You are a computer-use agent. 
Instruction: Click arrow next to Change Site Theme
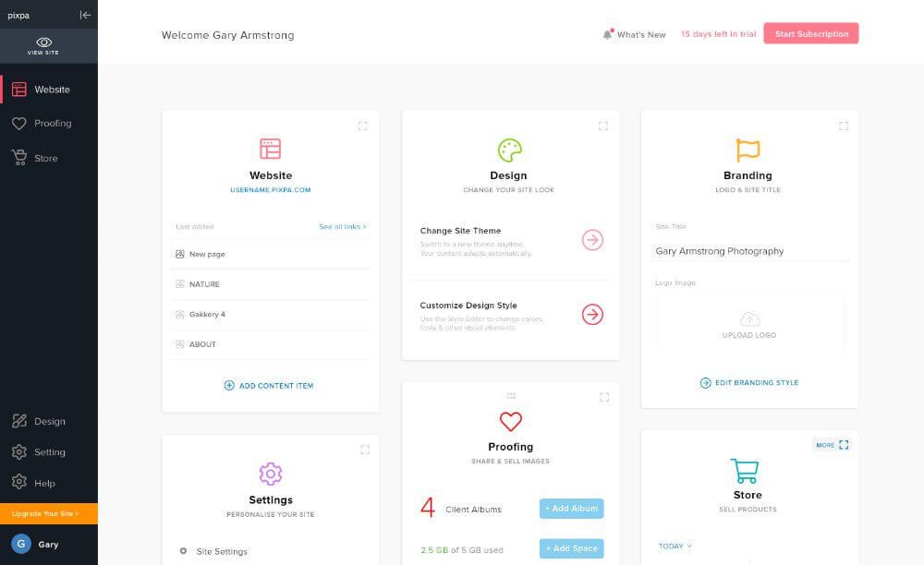[x=592, y=240]
